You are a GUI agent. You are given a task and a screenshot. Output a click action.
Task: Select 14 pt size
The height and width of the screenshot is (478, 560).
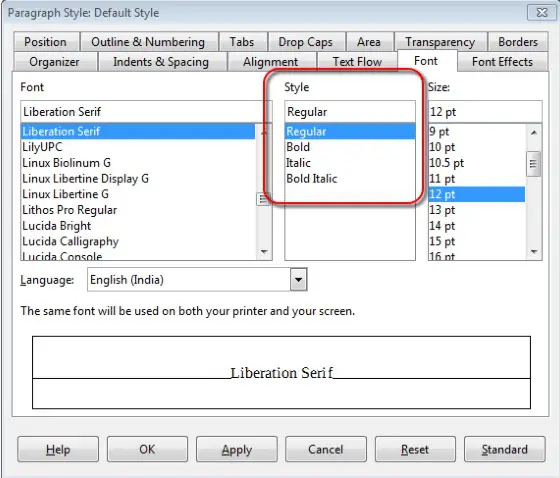coord(477,225)
